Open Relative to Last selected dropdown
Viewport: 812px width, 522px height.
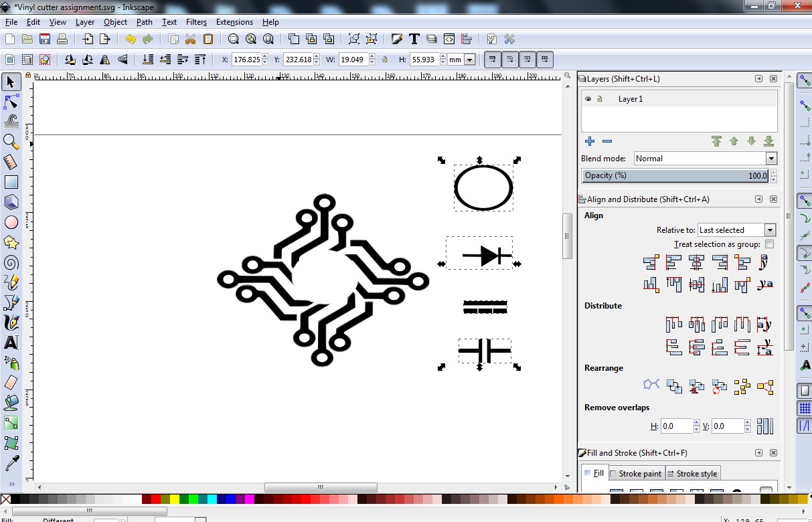pos(736,230)
